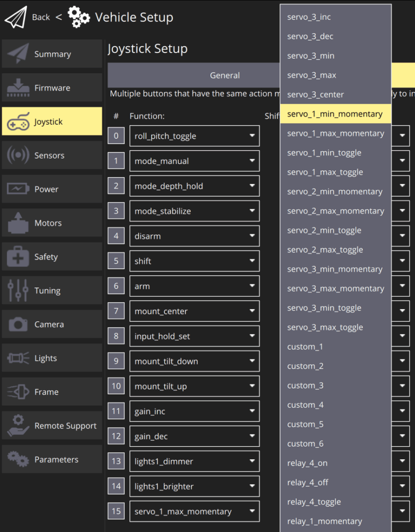Choose relay_4_off option
This screenshot has width=415, height=532.
(x=336, y=483)
